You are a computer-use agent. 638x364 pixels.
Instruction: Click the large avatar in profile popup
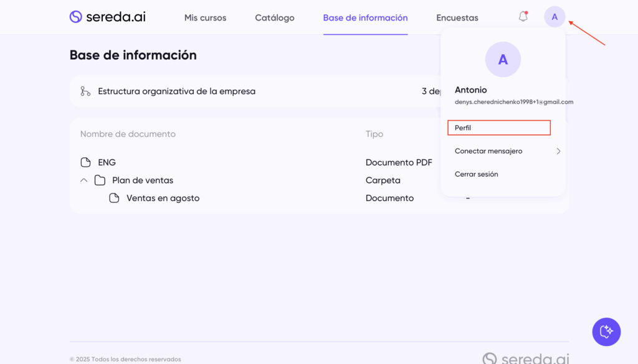(x=503, y=60)
